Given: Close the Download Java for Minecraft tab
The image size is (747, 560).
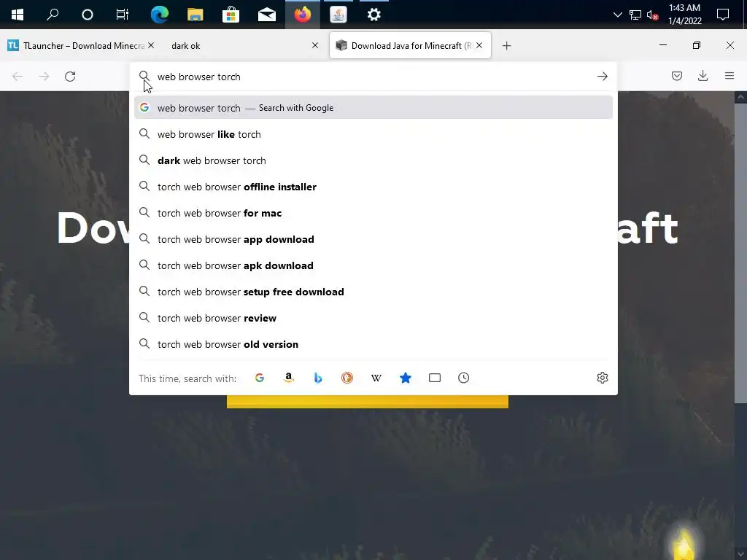Looking at the screenshot, I should click(479, 45).
